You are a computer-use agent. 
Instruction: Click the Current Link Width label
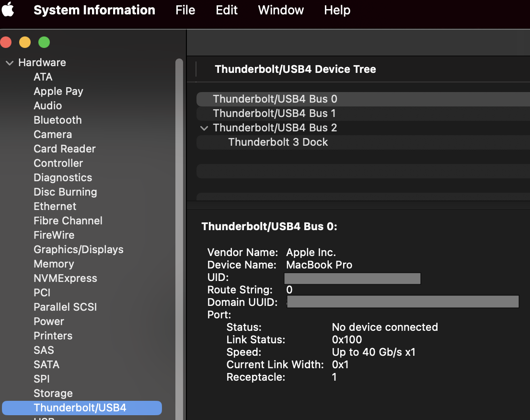275,364
